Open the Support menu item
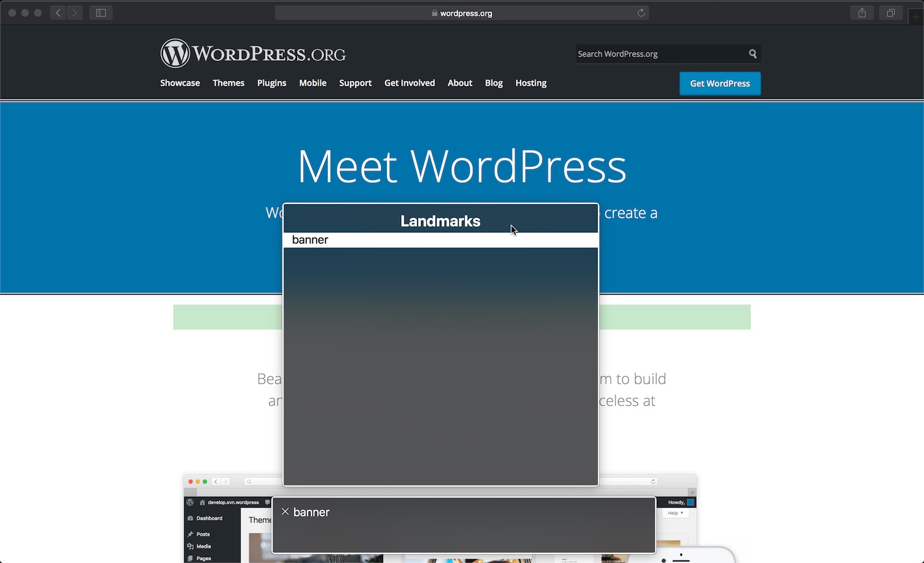 tap(355, 83)
